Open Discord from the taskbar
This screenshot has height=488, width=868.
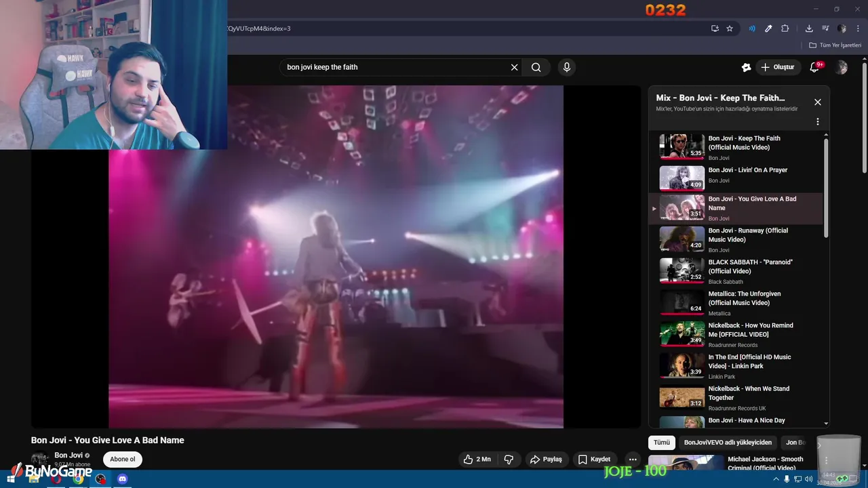(122, 479)
